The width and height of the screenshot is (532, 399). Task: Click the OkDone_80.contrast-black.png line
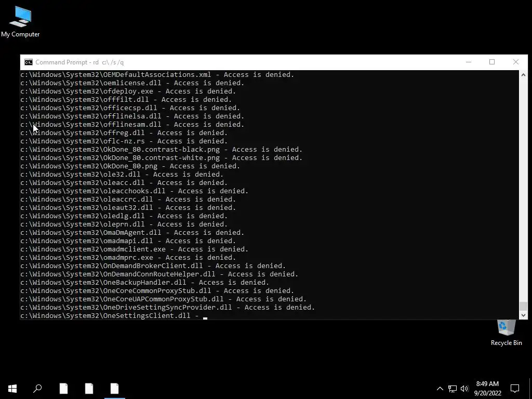click(161, 149)
